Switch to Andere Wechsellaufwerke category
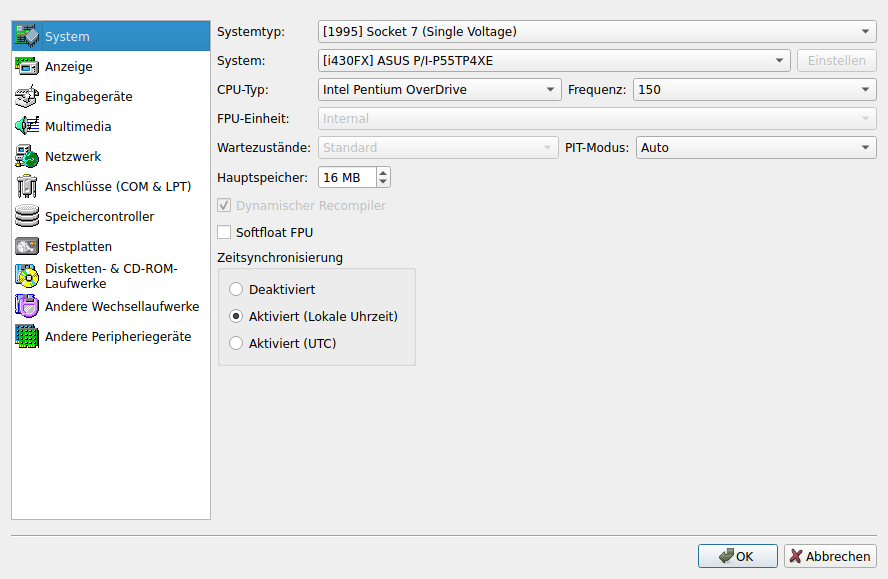This screenshot has height=579, width=888. click(x=121, y=307)
